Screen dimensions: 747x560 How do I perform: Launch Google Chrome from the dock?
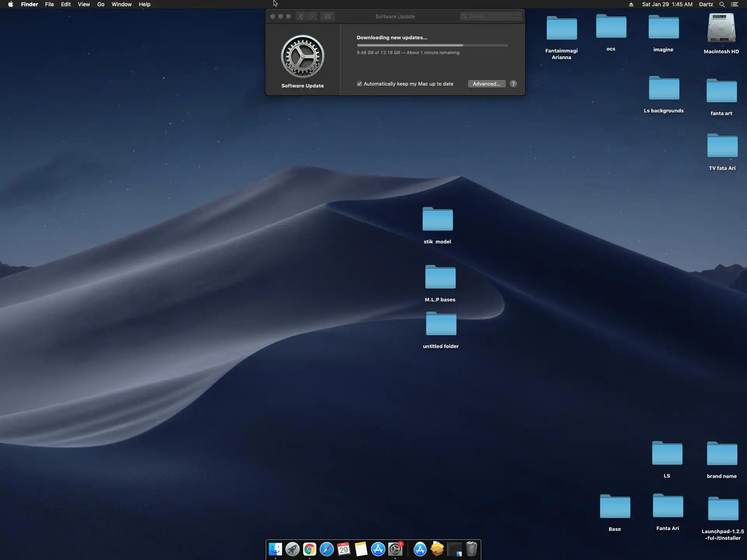[310, 549]
